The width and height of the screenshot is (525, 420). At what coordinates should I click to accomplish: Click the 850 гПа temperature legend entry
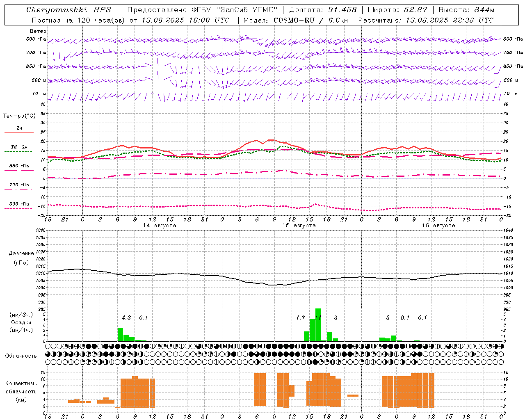point(19,166)
